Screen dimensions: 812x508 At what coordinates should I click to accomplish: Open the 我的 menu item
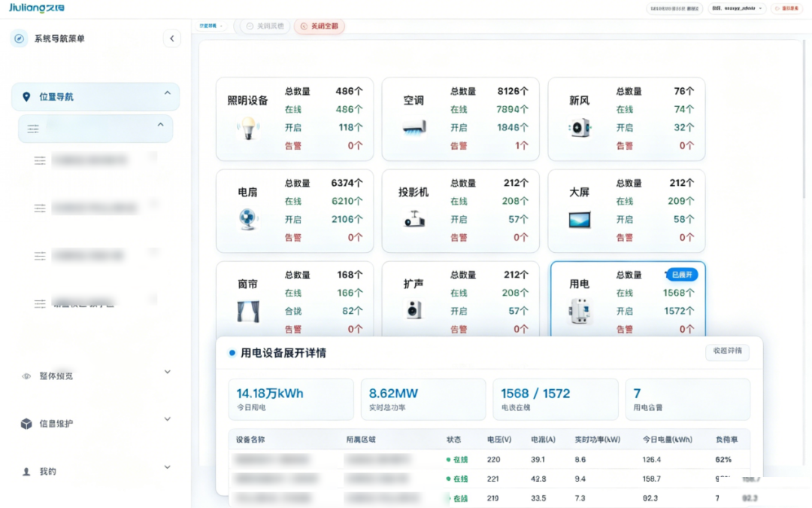[x=95, y=471]
